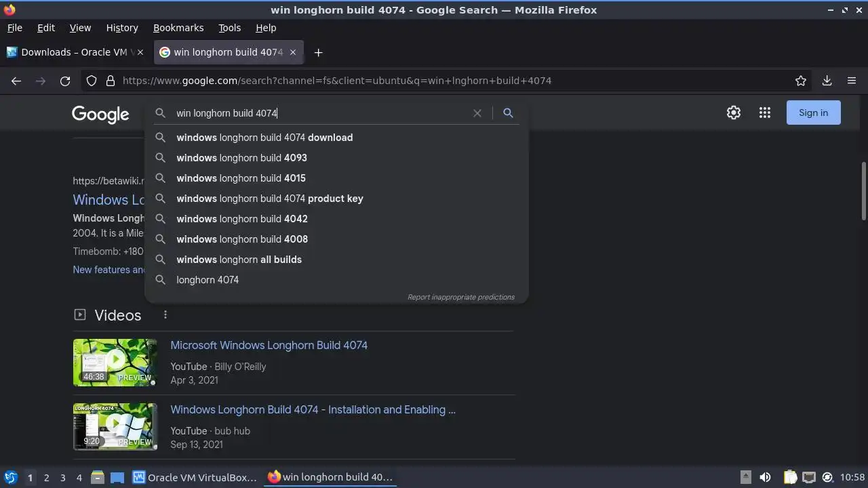Open the clipboard tray icon

tap(790, 477)
